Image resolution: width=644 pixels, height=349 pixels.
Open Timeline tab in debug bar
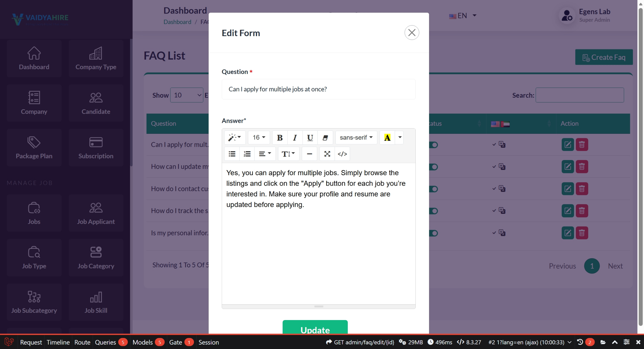click(58, 342)
